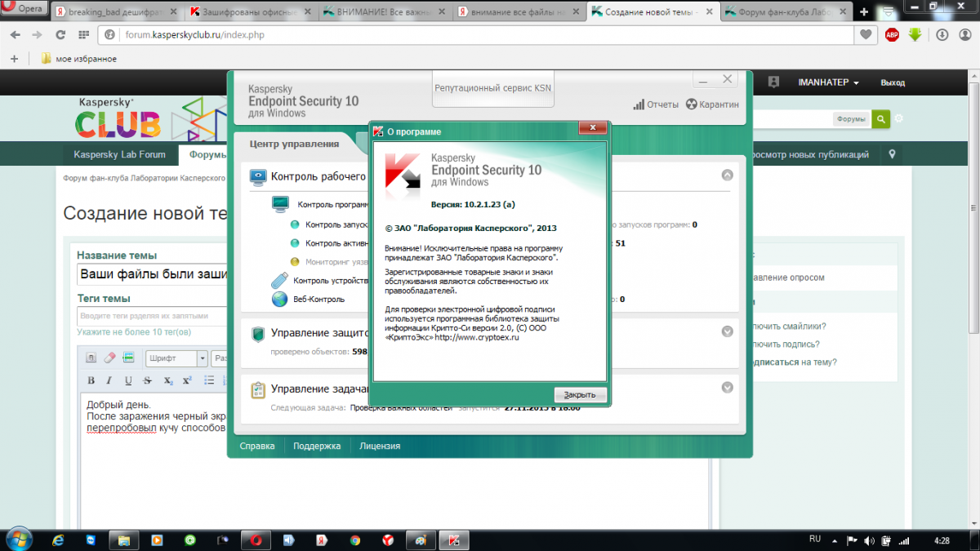
Task: Open the Speed Dial grid icon
Action: click(x=82, y=35)
